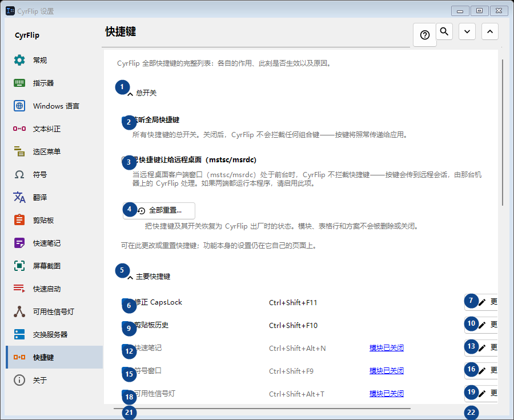Click pencil icon in 修正 CapsLock row
Viewport: 514px width, 420px height.
pyautogui.click(x=482, y=302)
